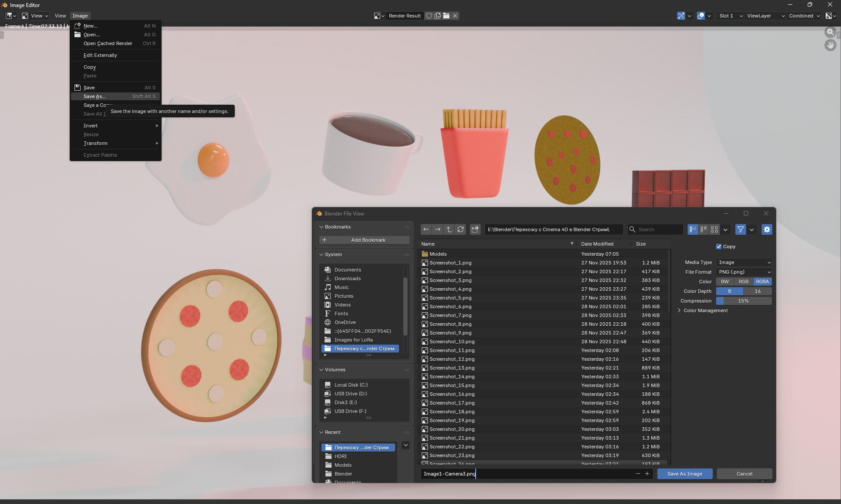841x504 pixels.
Task: Open the File Format dropdown
Action: click(744, 272)
